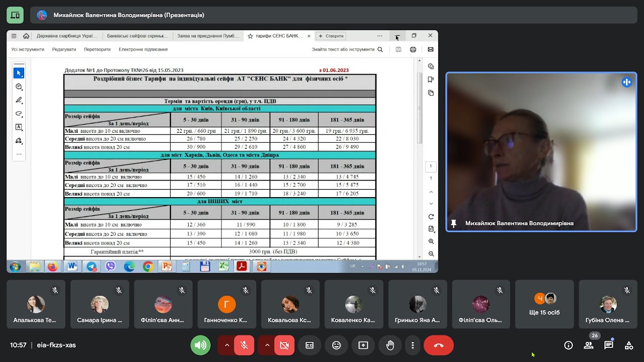Image resolution: width=644 pixels, height=362 pixels.
Task: Open chat with everyone
Action: coord(609,345)
